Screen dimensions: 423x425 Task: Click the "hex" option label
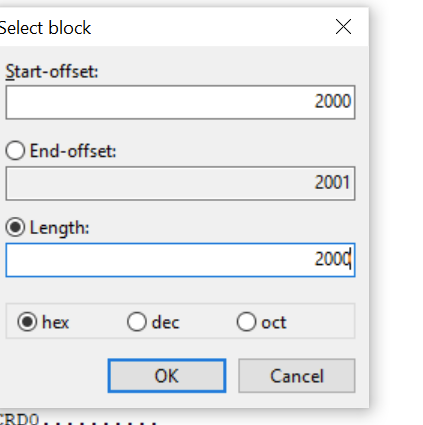(55, 322)
